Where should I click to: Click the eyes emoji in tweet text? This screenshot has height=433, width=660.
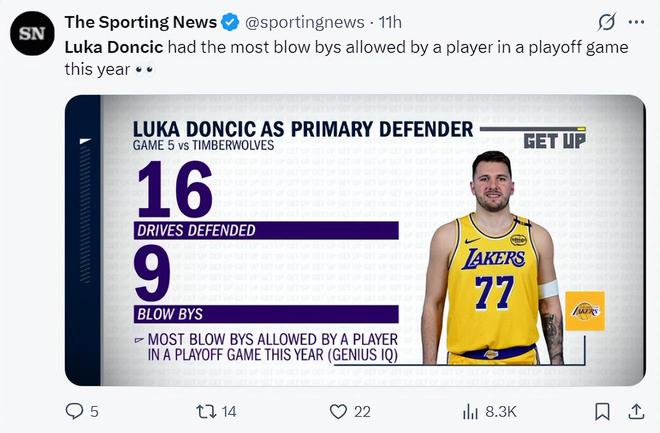[x=145, y=70]
